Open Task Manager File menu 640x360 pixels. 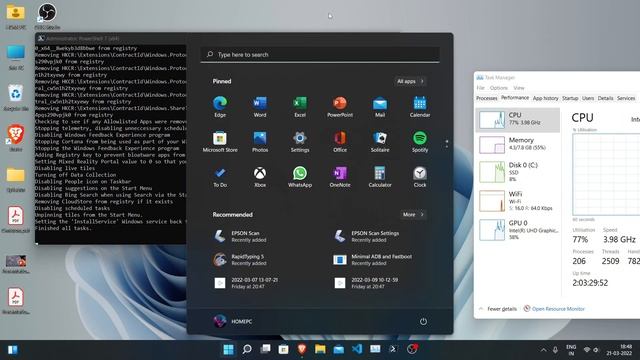pos(480,88)
